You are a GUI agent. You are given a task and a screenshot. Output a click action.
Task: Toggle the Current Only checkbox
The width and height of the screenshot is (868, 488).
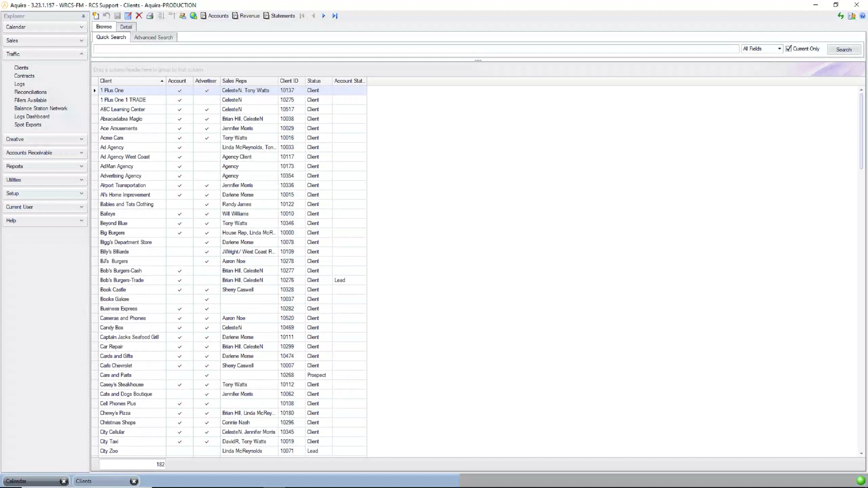point(789,48)
